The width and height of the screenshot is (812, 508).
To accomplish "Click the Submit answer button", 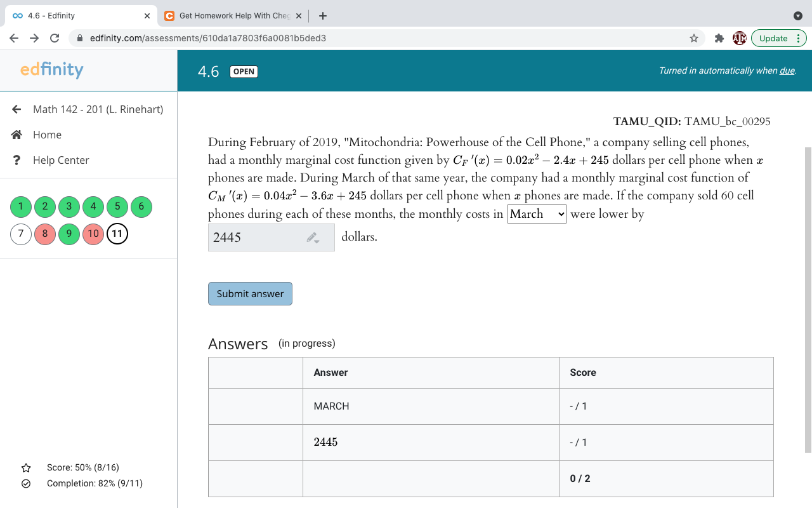I will 250,293.
